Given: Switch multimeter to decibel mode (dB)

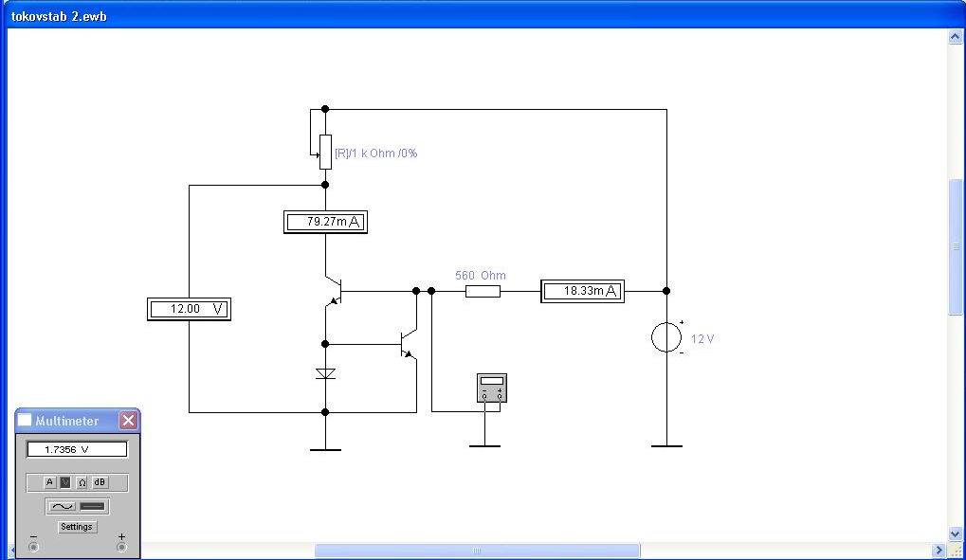Looking at the screenshot, I should [100, 482].
